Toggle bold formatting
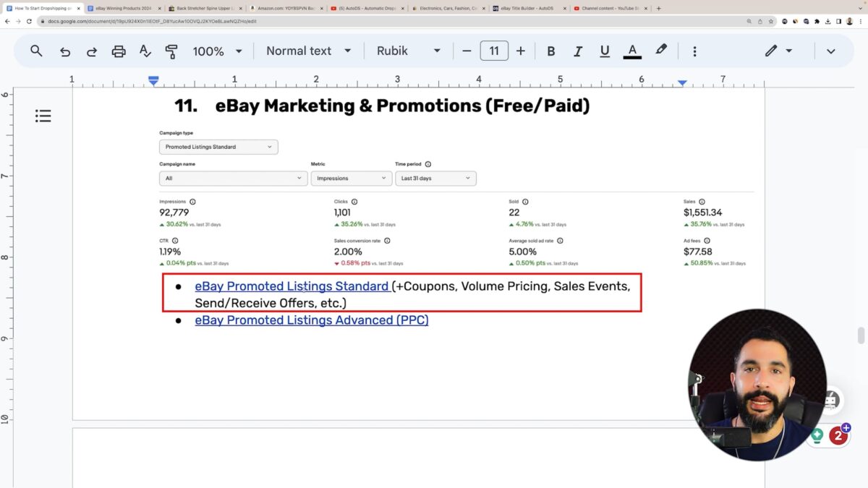Viewport: 868px width, 488px height. click(551, 51)
